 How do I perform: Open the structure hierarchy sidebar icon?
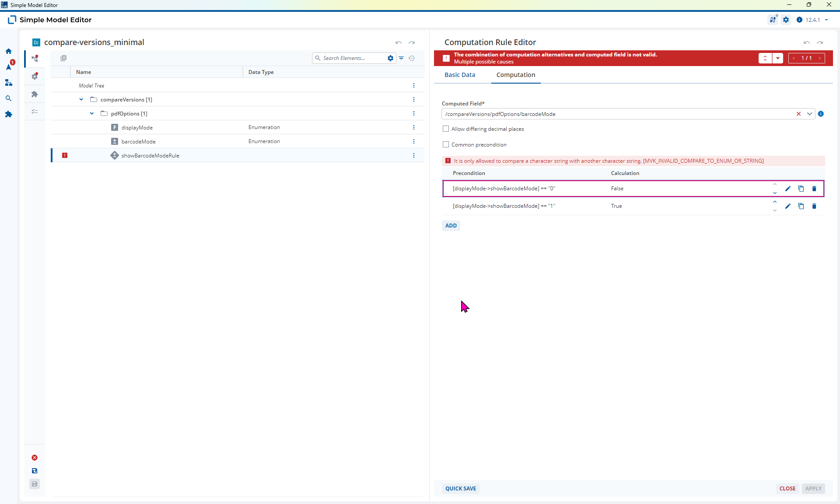click(x=8, y=83)
